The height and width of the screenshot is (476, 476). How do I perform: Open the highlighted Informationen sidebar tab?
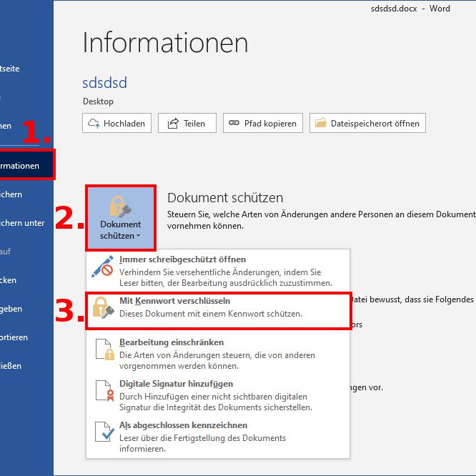click(21, 166)
